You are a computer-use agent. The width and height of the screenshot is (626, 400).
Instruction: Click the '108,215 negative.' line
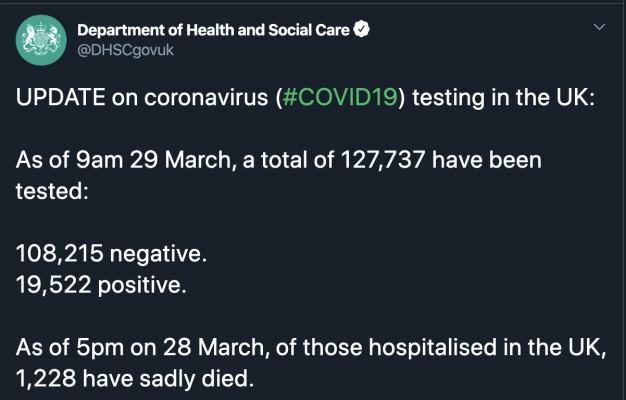(x=111, y=253)
